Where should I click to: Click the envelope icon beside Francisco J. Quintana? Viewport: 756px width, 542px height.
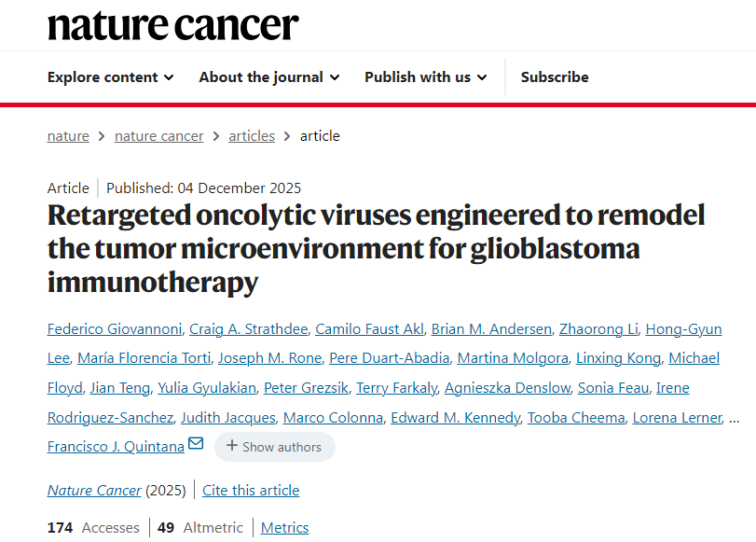[196, 444]
